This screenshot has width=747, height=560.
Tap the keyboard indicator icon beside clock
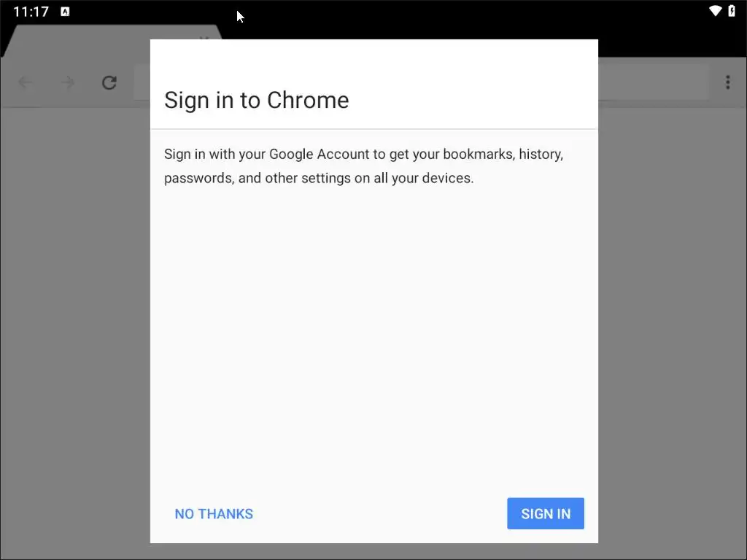(x=65, y=12)
